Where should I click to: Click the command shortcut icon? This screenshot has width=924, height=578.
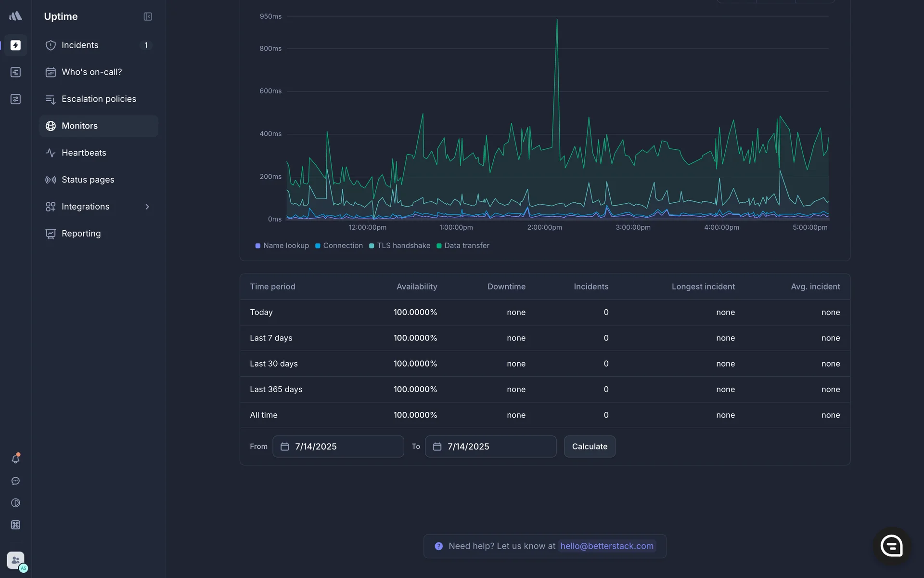15,525
